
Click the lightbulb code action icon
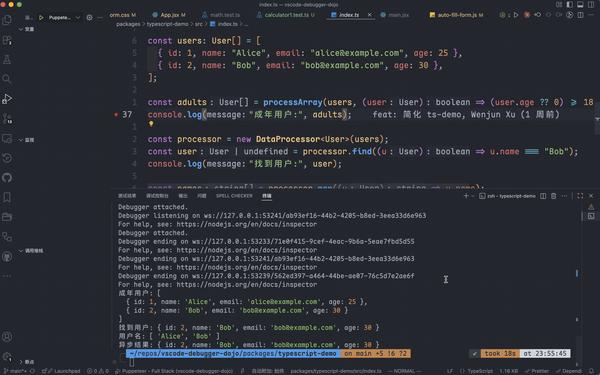tap(151, 124)
